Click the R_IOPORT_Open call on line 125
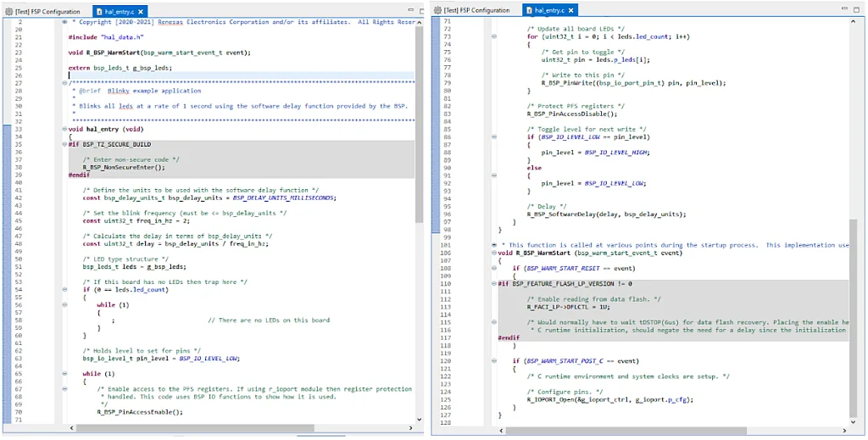This screenshot has width=868, height=440. point(609,399)
